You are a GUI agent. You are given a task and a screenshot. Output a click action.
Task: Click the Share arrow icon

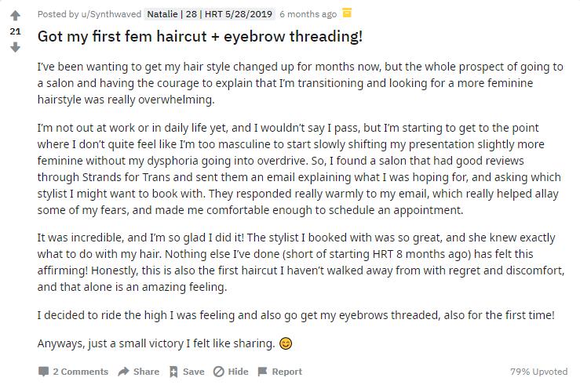pyautogui.click(x=123, y=372)
